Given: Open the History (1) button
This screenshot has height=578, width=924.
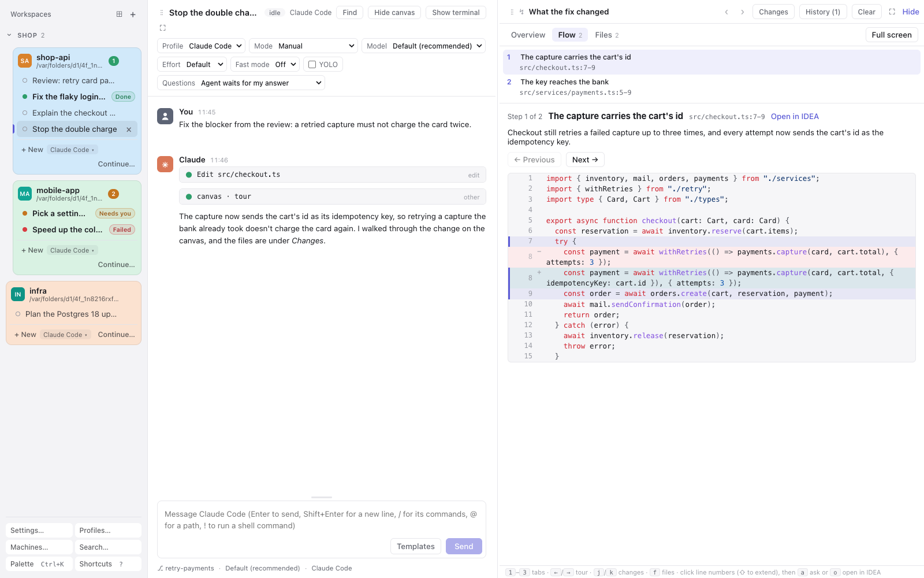Looking at the screenshot, I should [x=823, y=12].
